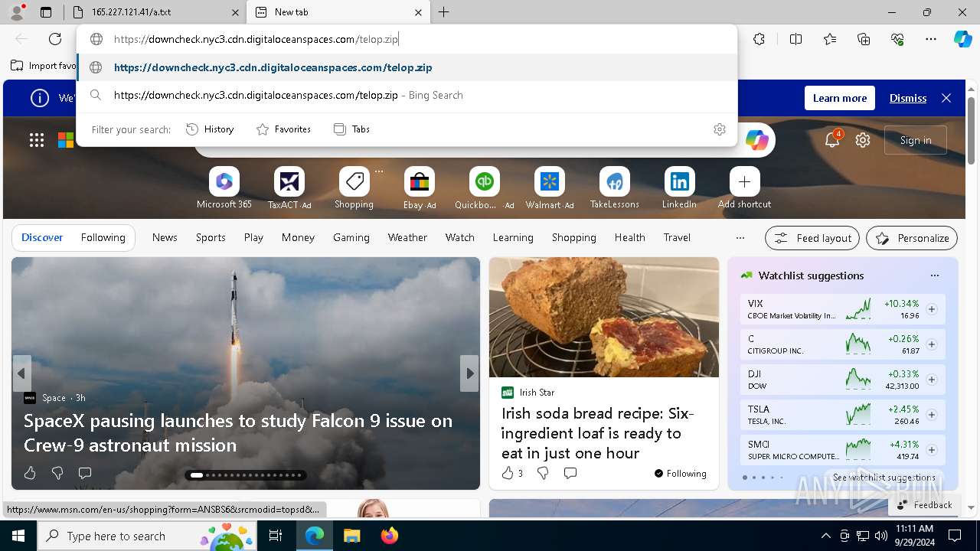Select the Discover feed tab
The image size is (980, 551).
tap(42, 237)
